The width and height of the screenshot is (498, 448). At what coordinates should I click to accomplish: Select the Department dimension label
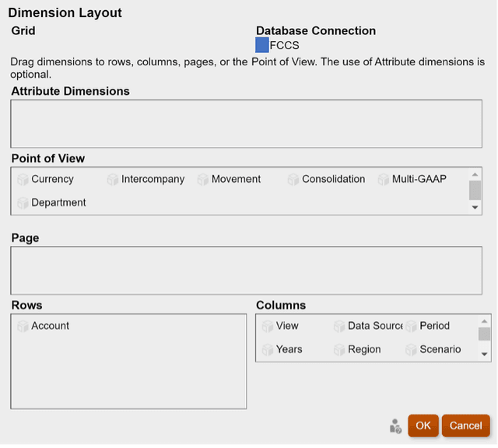pyautogui.click(x=58, y=202)
